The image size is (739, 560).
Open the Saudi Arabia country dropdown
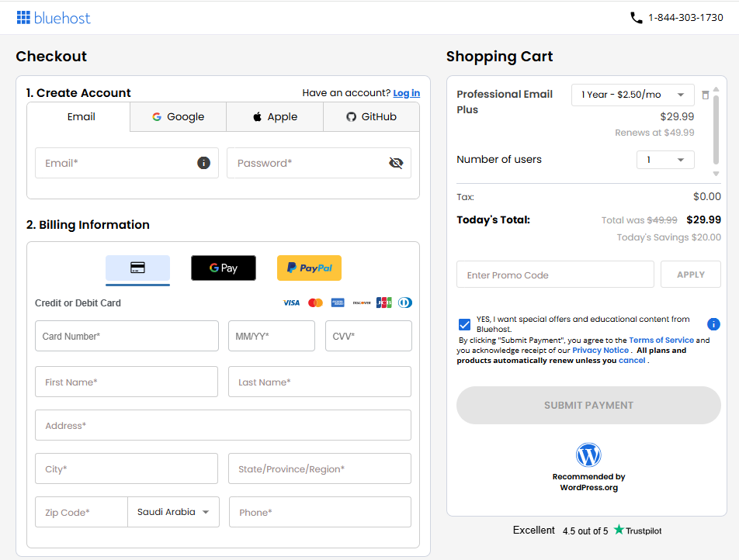173,512
